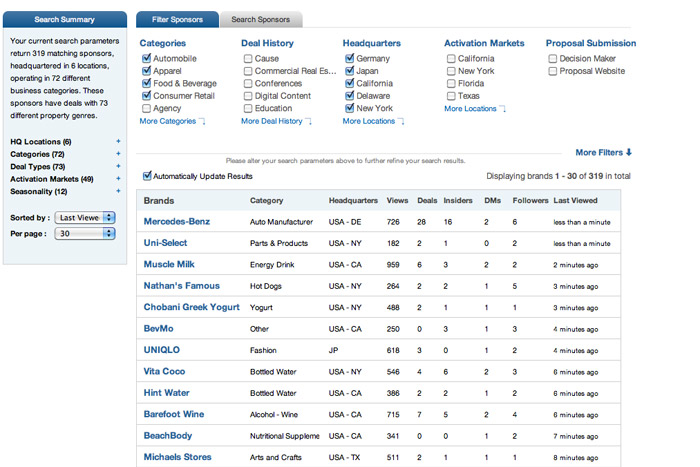The image size is (700, 467).
Task: Uncheck California headquarters
Action: [x=350, y=83]
